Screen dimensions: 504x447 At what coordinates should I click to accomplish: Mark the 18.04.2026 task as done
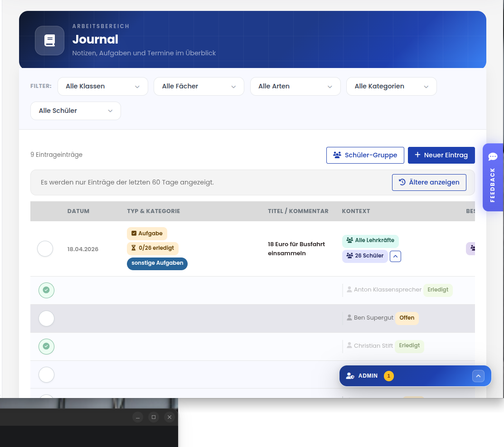tap(45, 249)
